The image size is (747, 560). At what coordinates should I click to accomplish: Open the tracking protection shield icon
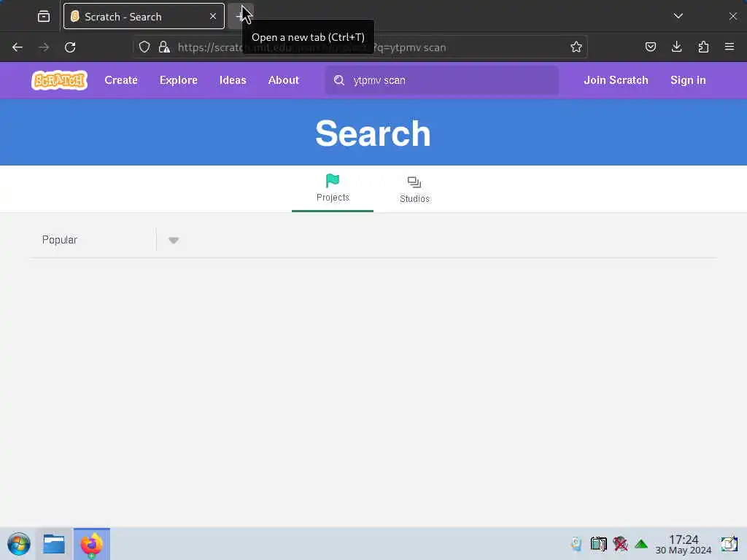144,47
